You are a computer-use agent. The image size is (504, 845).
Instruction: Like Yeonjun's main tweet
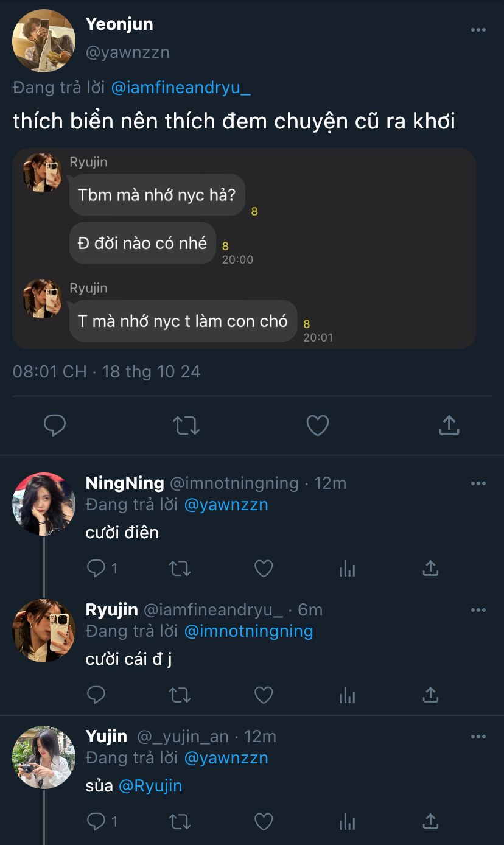pyautogui.click(x=317, y=425)
